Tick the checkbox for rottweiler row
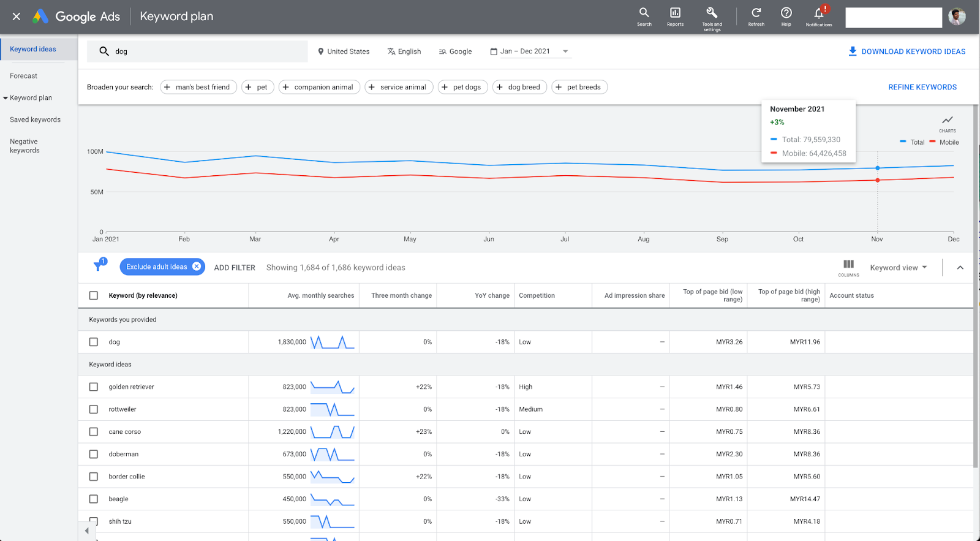The image size is (980, 541). click(94, 409)
